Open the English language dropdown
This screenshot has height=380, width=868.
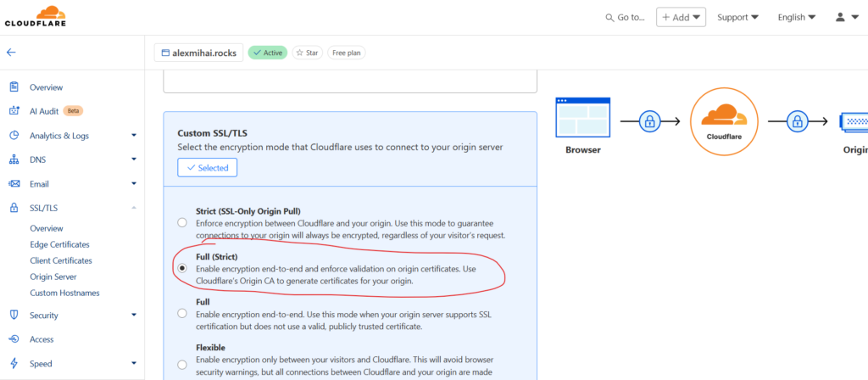tap(797, 17)
